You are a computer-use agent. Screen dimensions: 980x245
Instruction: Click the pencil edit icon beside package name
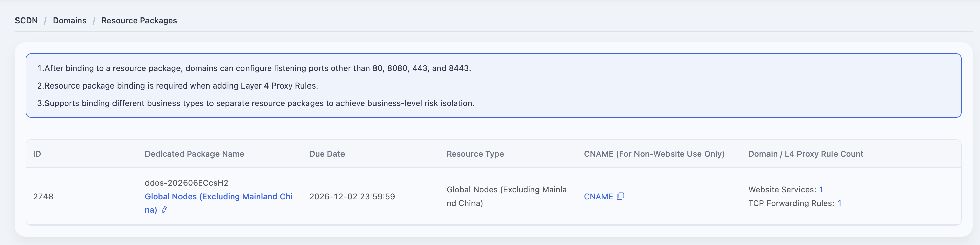165,210
